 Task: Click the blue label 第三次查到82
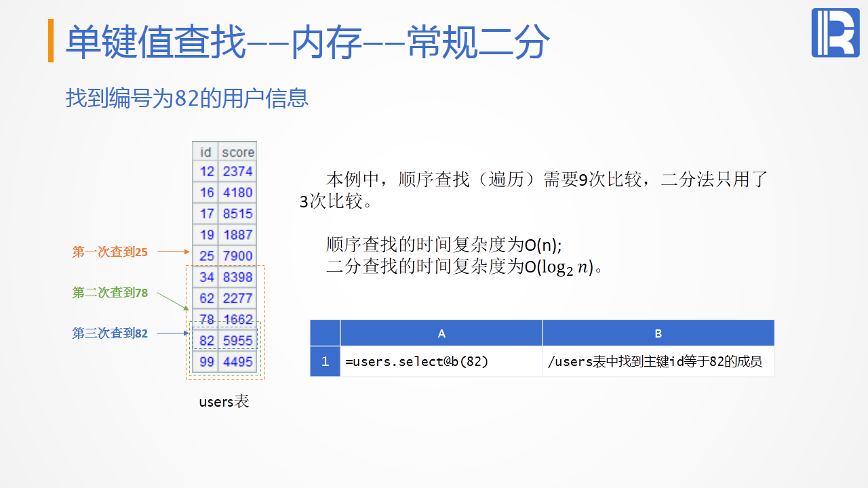[x=110, y=333]
